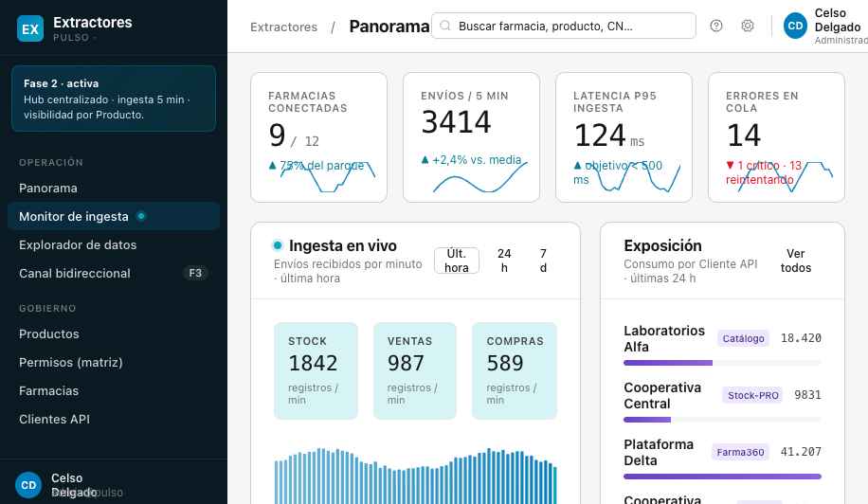Open Farmacias in sidebar
868x504 pixels.
point(114,390)
